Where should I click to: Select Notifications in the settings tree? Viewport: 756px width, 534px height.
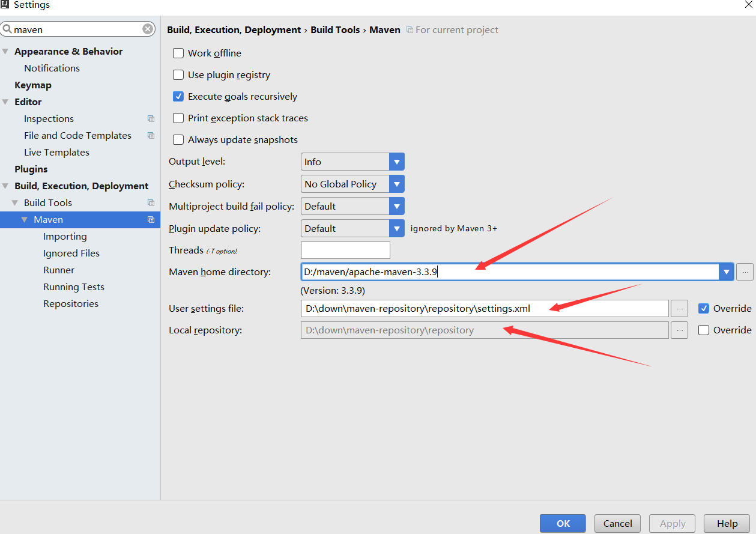52,68
